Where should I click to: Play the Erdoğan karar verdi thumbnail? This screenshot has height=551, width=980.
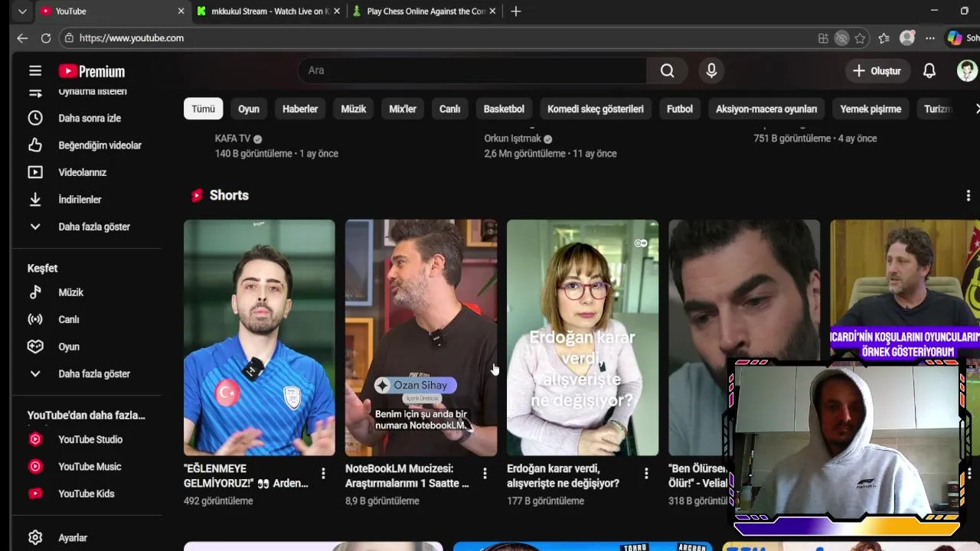(583, 337)
